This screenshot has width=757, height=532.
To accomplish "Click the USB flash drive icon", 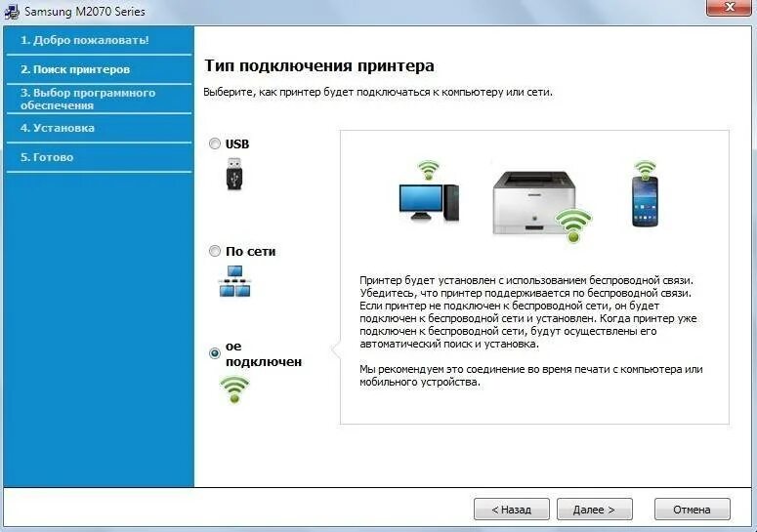I will tap(234, 174).
